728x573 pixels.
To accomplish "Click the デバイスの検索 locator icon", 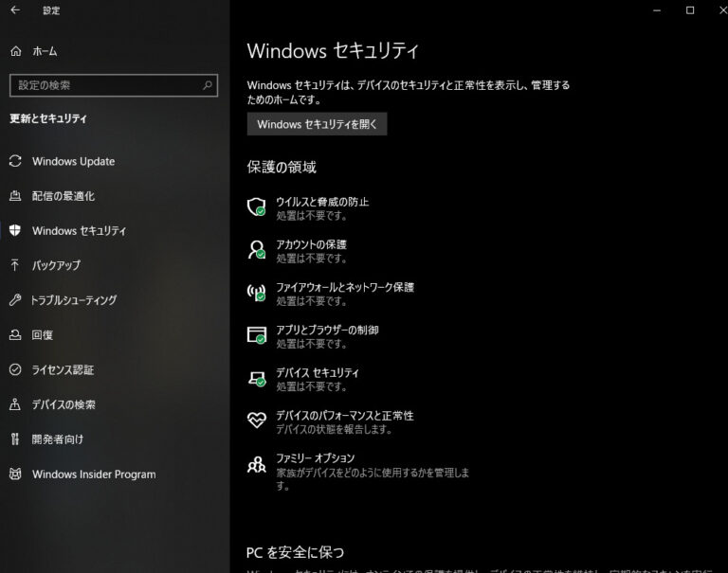I will 15,404.
